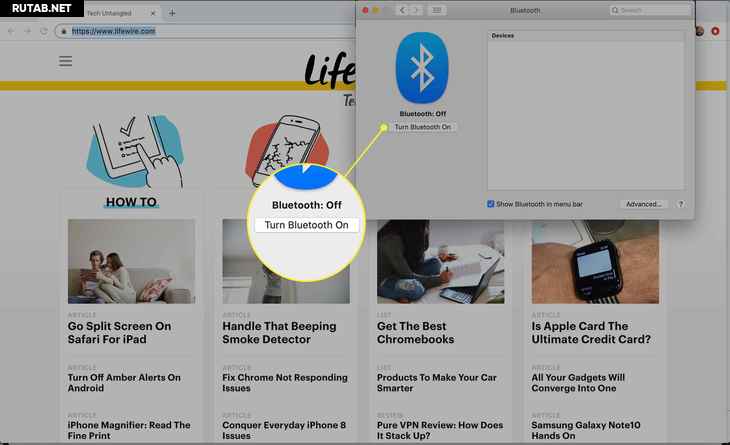Click the cracked phone illustration
Image resolution: width=730 pixels, height=445 pixels.
(x=287, y=150)
